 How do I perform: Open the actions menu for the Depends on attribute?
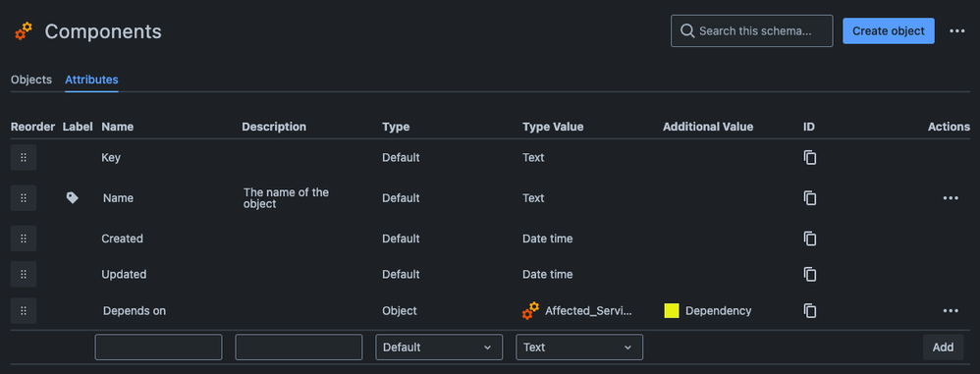coord(951,310)
